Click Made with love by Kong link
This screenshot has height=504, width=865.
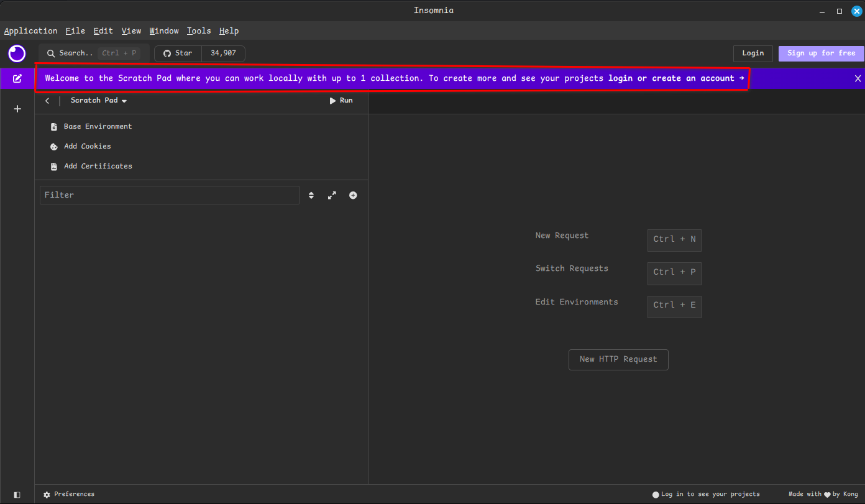(823, 495)
